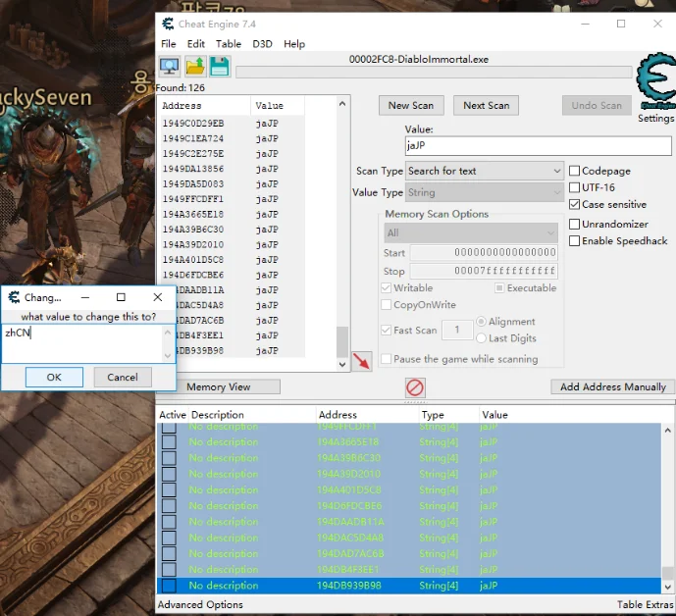
Task: Click Cheat Engine icon in title bar
Action: (x=168, y=24)
